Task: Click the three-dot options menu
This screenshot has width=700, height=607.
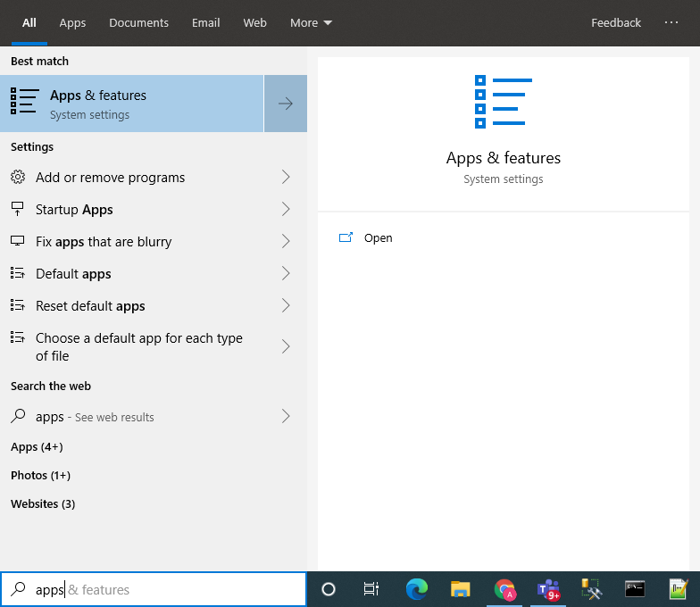Action: (671, 23)
